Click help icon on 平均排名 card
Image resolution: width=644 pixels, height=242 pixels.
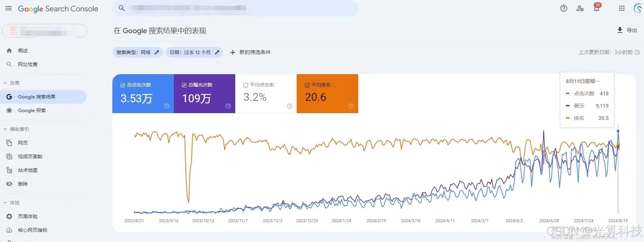pos(351,106)
